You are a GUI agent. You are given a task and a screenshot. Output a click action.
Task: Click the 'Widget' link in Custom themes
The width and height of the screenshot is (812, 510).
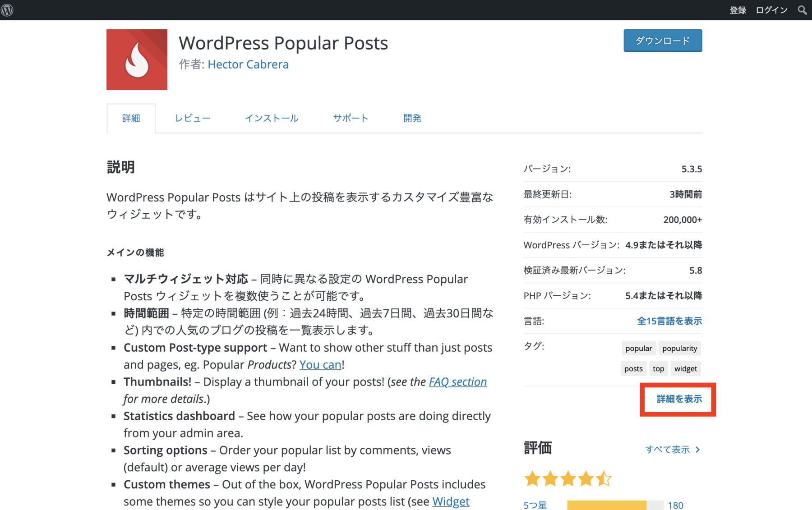pos(451,501)
